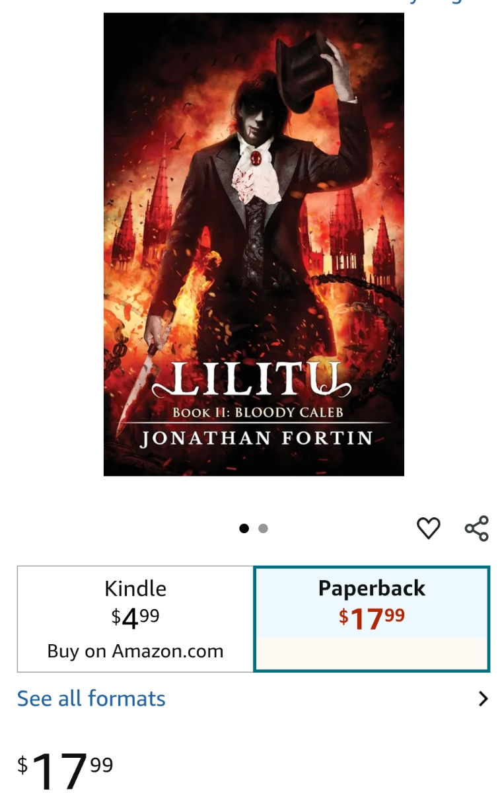
Task: Tap the large $17.99 price below formats
Action: click(65, 770)
